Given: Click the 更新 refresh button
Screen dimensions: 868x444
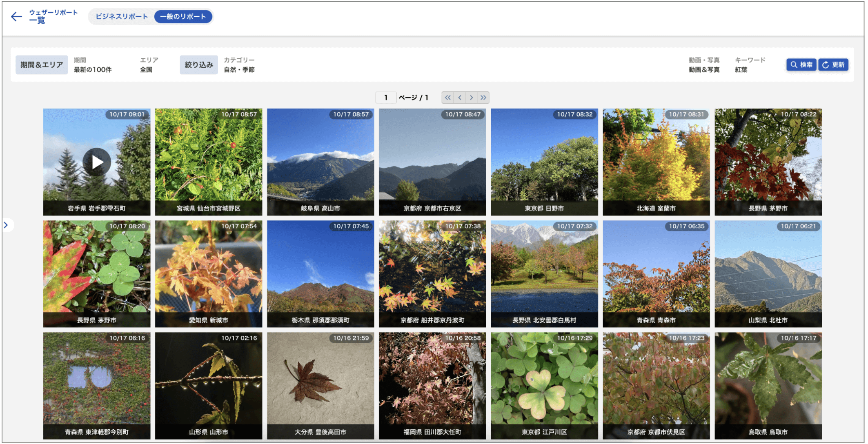Looking at the screenshot, I should click(833, 65).
